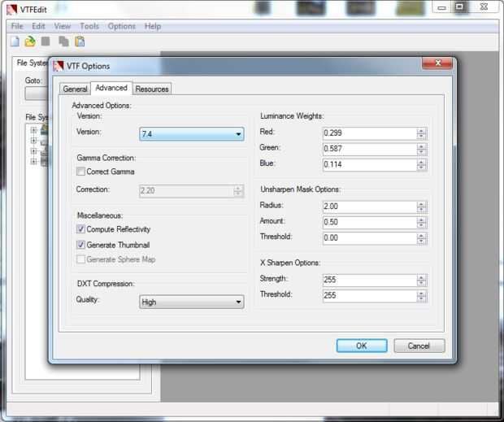This screenshot has height=422, width=504.
Task: Click the Cancel button
Action: (x=419, y=346)
